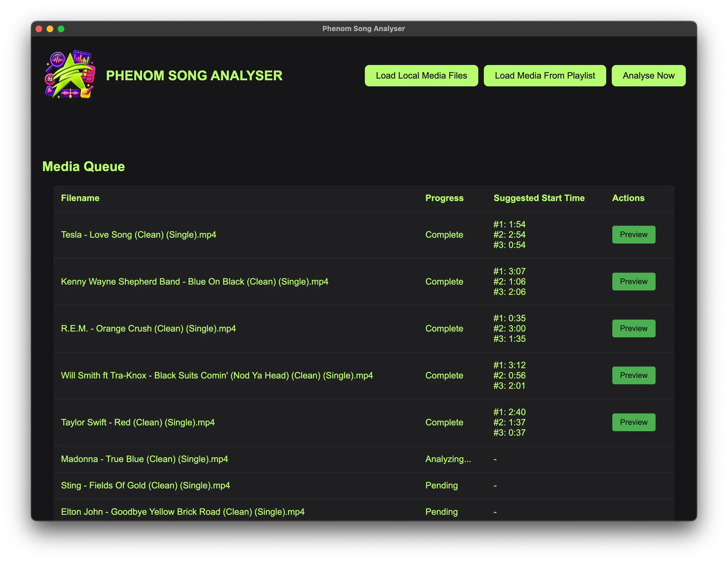Click Load Media From Playlist button
The height and width of the screenshot is (562, 728).
pos(545,76)
